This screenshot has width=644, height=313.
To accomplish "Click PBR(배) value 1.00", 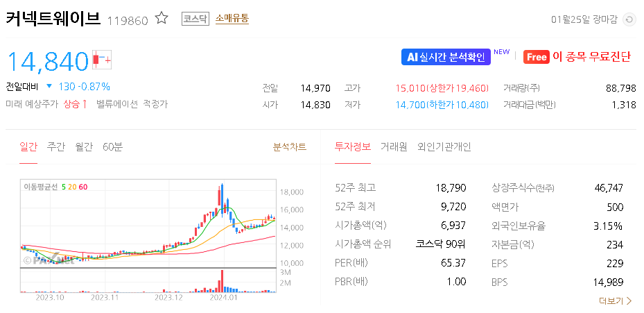I will click(458, 282).
